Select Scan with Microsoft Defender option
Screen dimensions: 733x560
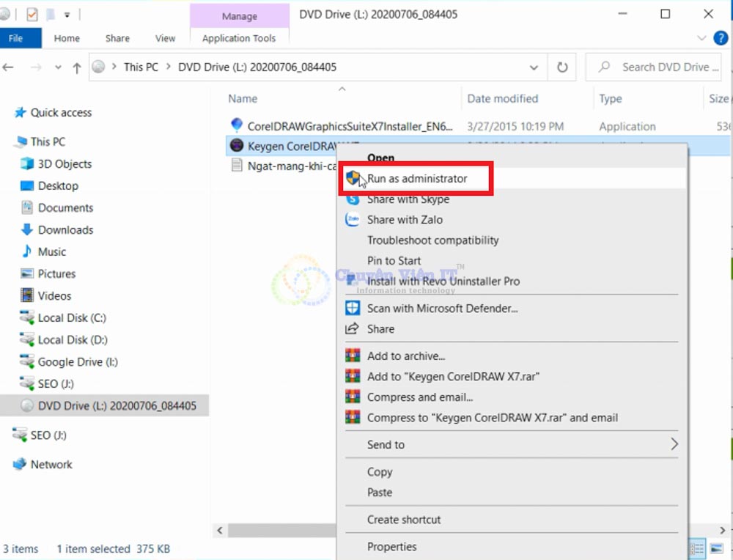(x=442, y=309)
